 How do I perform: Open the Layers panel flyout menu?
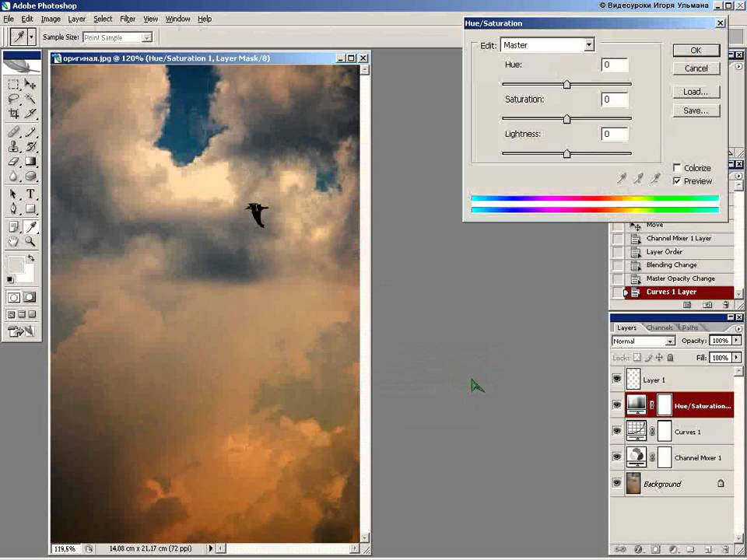pos(738,328)
